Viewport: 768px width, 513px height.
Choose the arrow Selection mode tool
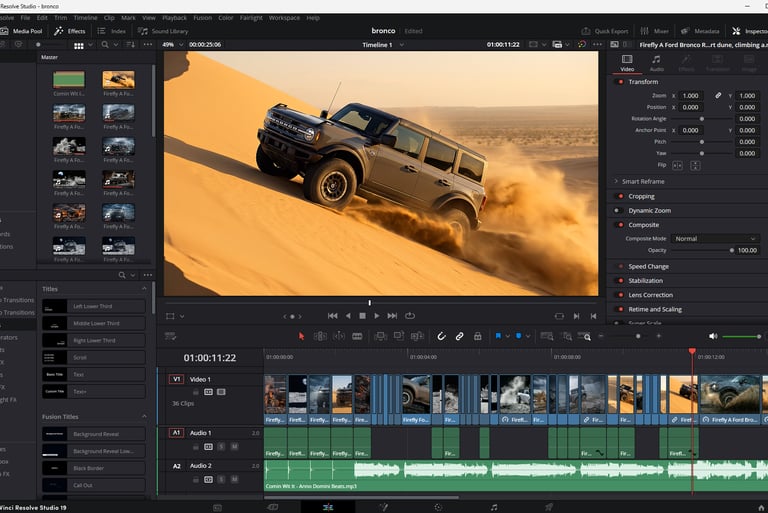click(302, 336)
